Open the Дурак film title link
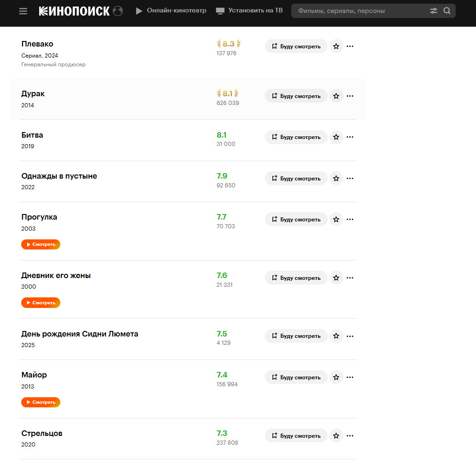The width and height of the screenshot is (476, 464). 33,94
